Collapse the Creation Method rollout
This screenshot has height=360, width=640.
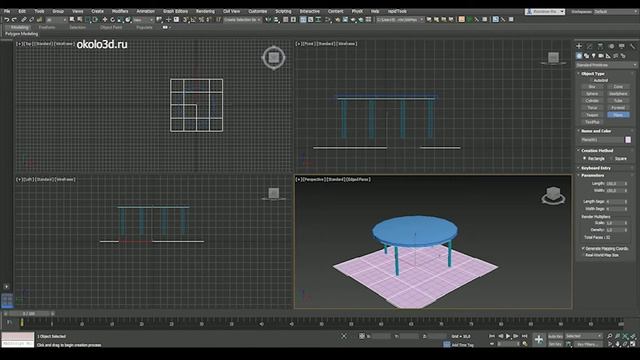pos(597,151)
